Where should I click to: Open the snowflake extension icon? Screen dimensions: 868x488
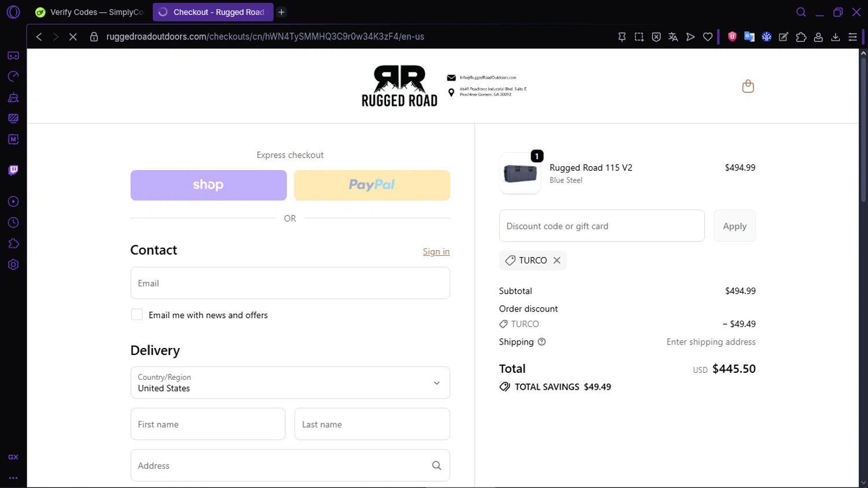(x=767, y=36)
